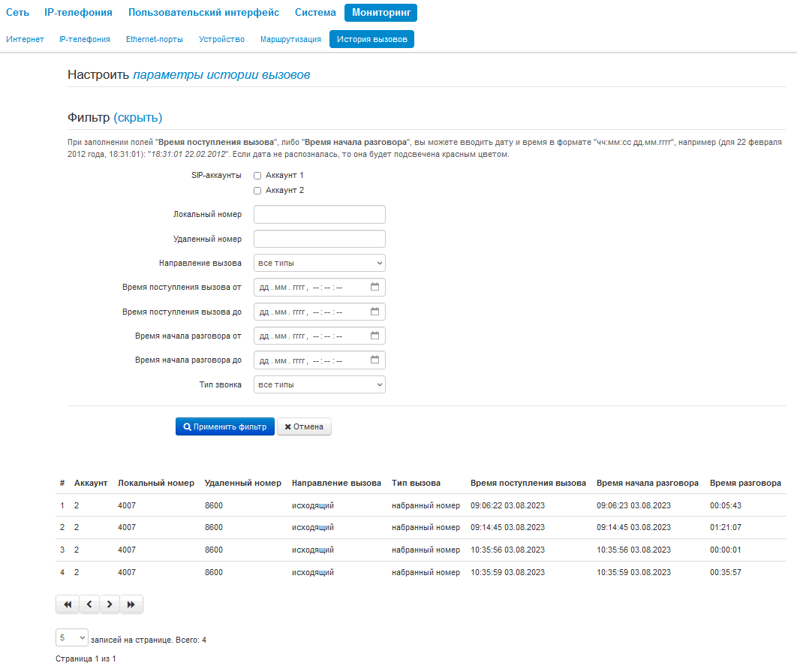Expand Направление вызова dropdown
The width and height of the screenshot is (797, 672).
tap(319, 263)
